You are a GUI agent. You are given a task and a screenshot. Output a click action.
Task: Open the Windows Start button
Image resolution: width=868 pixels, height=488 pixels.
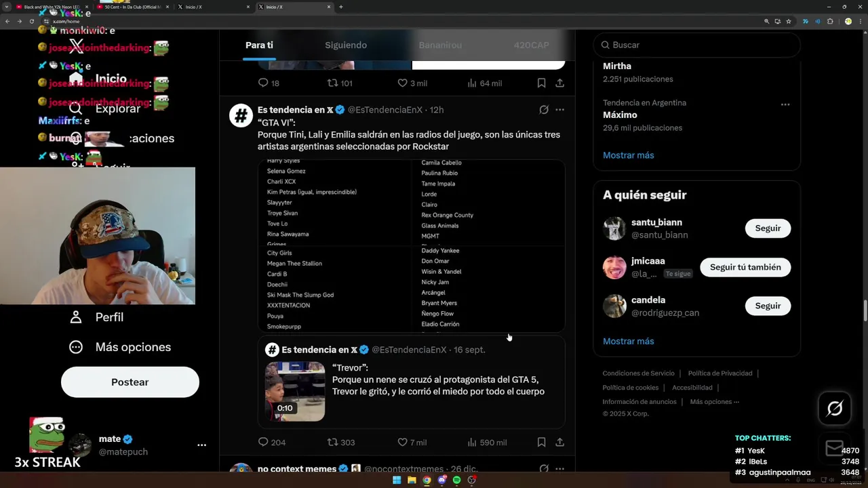[x=397, y=481]
